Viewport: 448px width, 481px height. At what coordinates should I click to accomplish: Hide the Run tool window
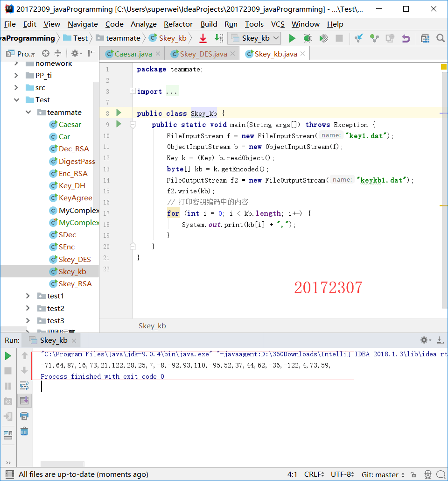click(x=441, y=340)
